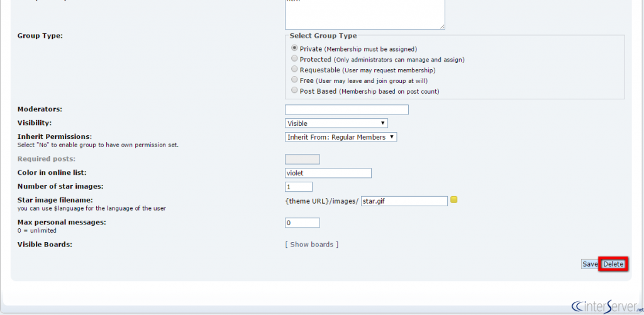Click the 'Select Group Type' legend
The width and height of the screenshot is (644, 315).
coord(323,36)
